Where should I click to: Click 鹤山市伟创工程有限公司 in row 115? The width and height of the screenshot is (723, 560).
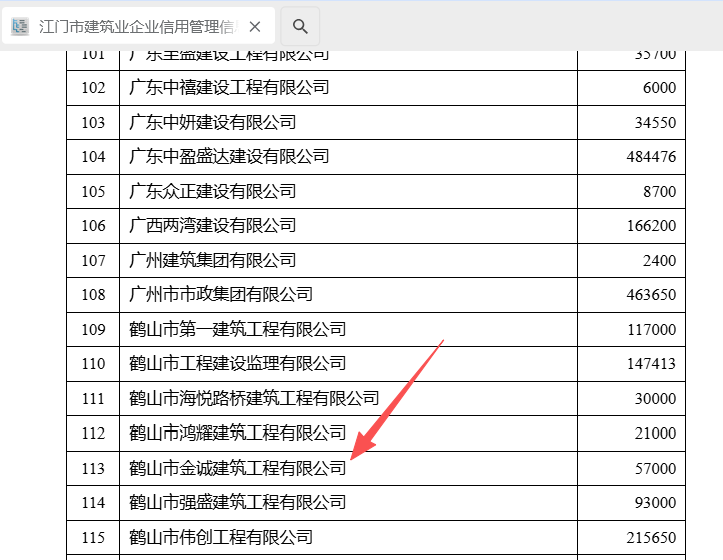coord(221,537)
